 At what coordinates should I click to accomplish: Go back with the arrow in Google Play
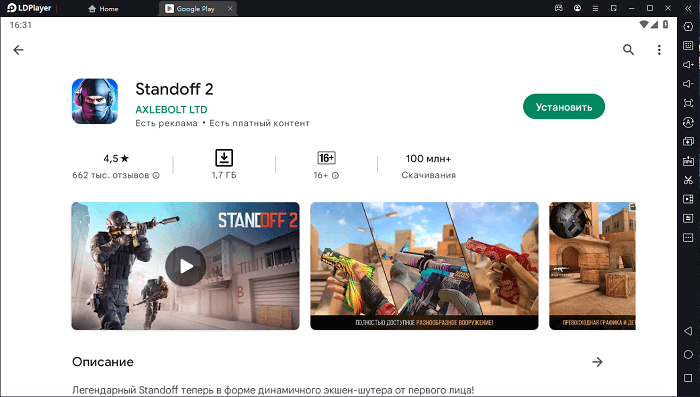18,50
